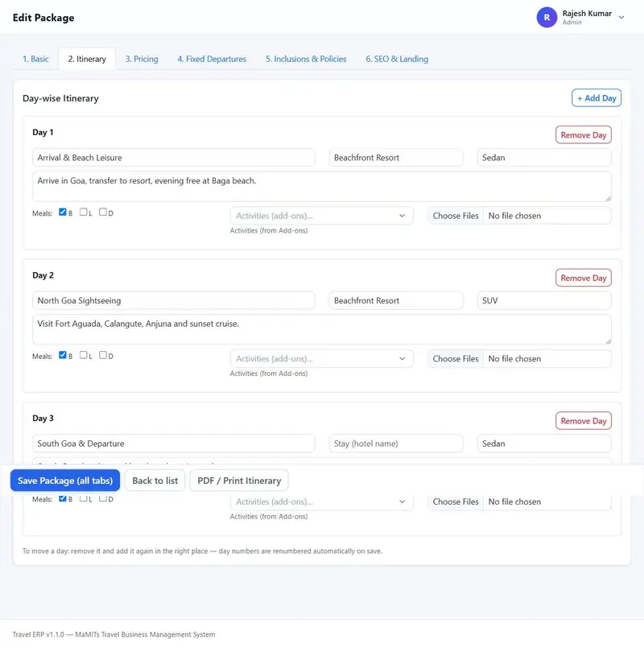
Task: Edit the North Goa Sightseeing title field
Action: 174,300
